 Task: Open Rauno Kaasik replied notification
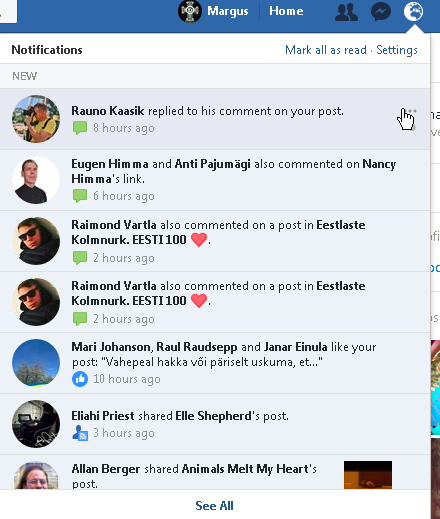(215, 119)
